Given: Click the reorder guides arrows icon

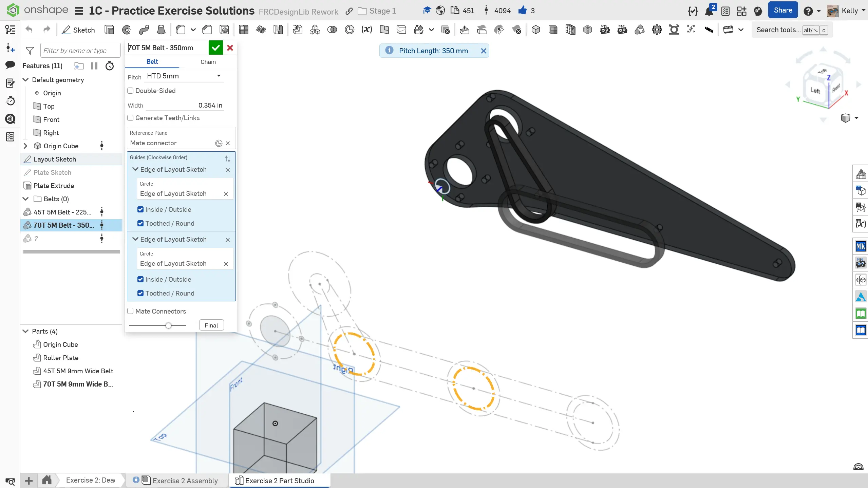Looking at the screenshot, I should coord(228,158).
